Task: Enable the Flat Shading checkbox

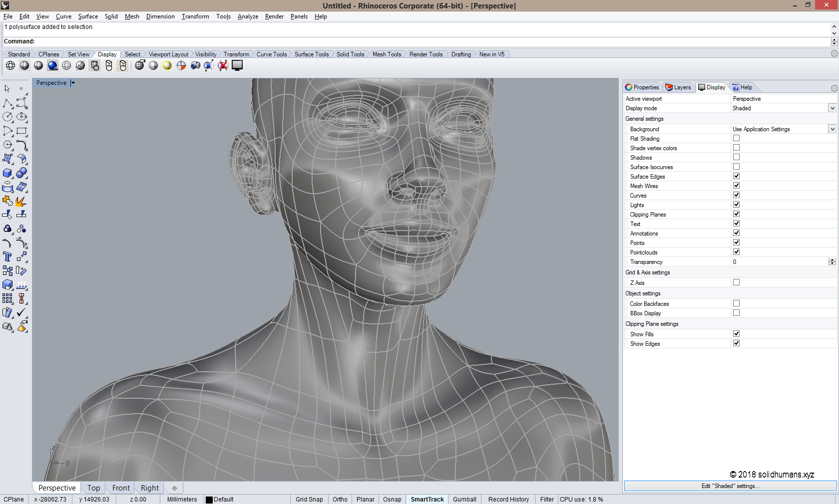Action: 736,138
